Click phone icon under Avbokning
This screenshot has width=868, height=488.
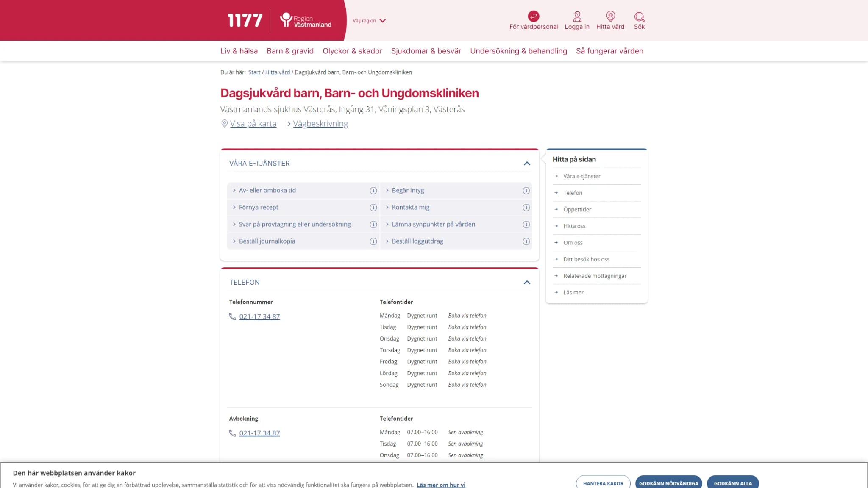(232, 433)
